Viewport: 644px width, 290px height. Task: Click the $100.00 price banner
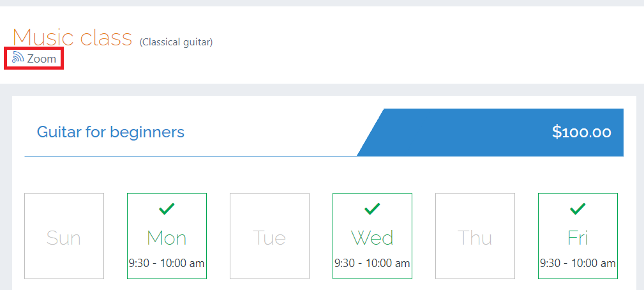[490, 132]
